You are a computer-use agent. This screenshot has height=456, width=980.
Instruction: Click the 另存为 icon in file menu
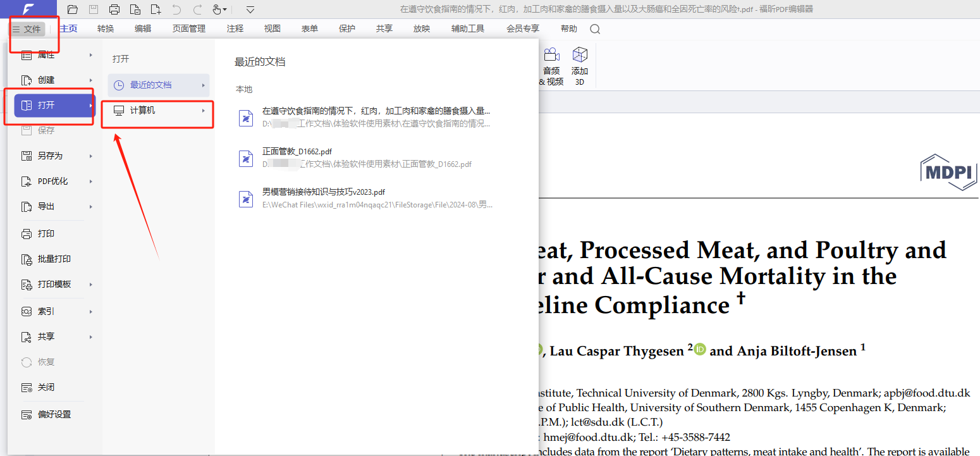tap(27, 156)
